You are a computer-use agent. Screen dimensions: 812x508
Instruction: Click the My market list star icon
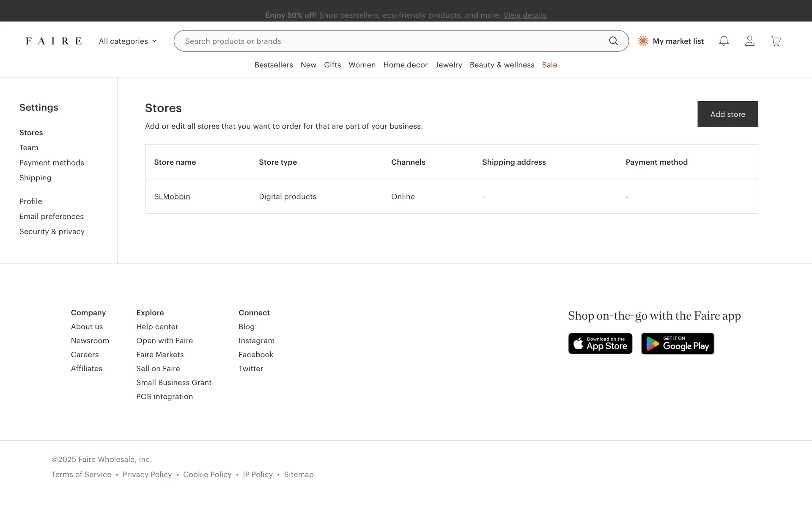[x=643, y=41]
